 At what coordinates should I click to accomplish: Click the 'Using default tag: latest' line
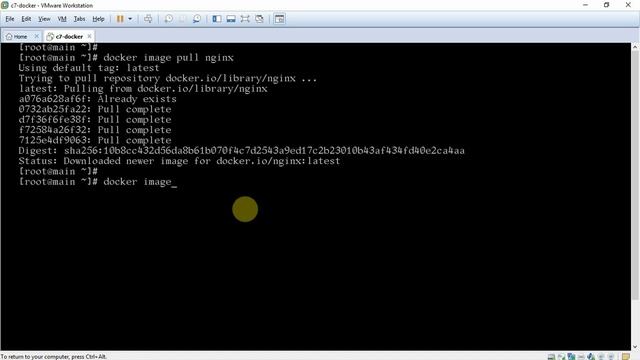(89, 68)
